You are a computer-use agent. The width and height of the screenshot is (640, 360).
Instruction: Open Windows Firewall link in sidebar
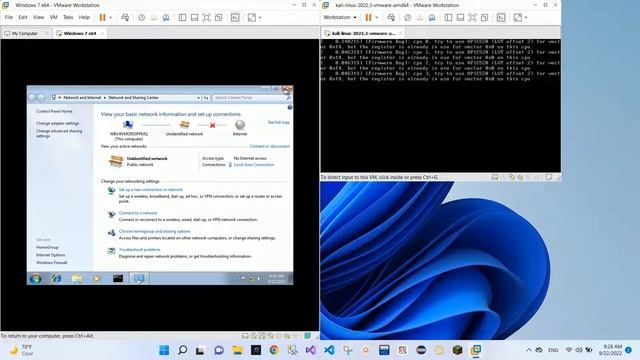tap(51, 263)
